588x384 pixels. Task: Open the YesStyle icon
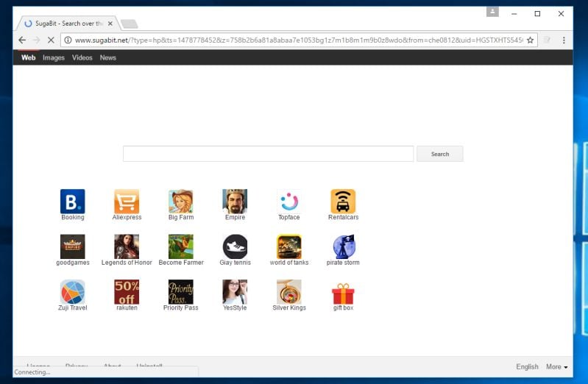click(x=235, y=292)
